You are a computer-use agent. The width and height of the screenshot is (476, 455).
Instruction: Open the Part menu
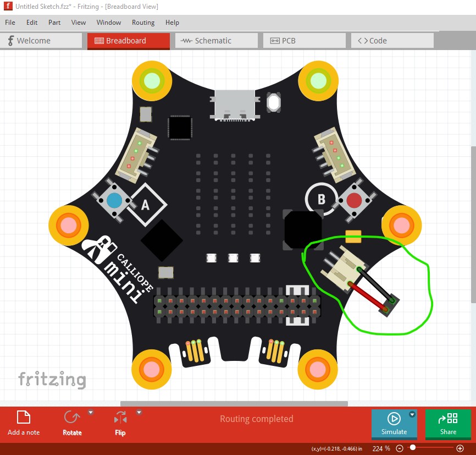(x=54, y=23)
